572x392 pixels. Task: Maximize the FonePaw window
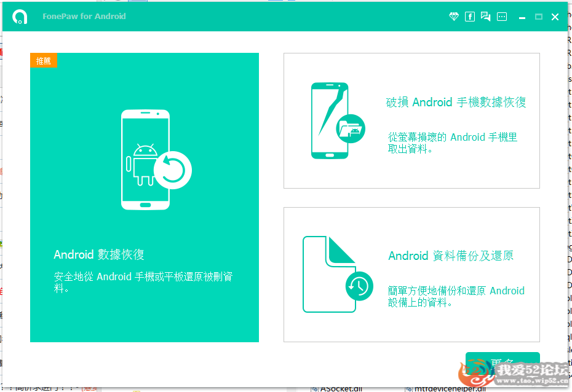538,17
